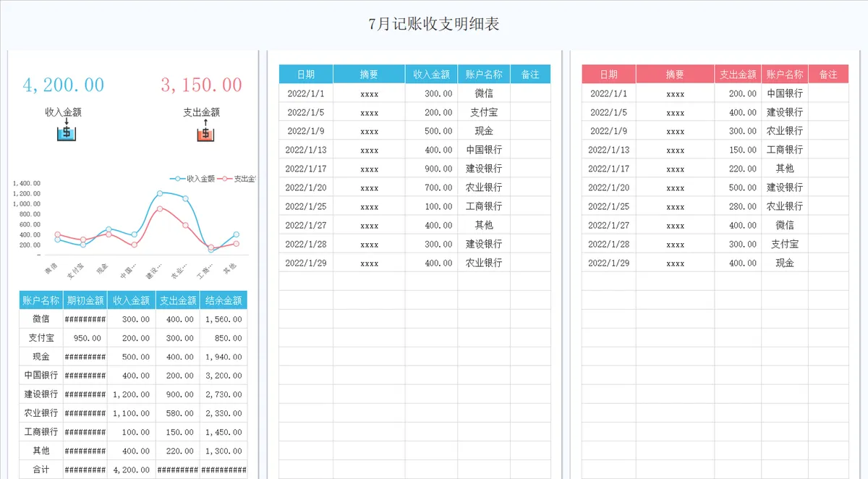Click 支付宝 account in income table 2022/1/5 row

point(484,112)
